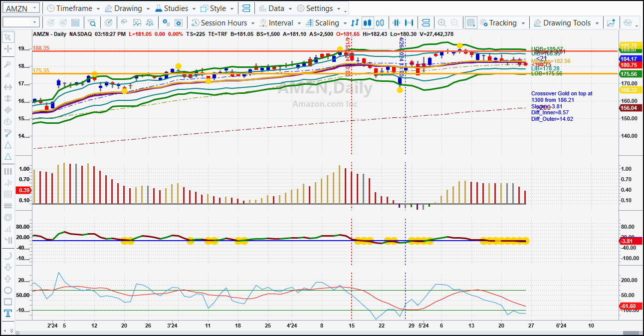Select the crosshair tool in sidebar

tap(8, 49)
